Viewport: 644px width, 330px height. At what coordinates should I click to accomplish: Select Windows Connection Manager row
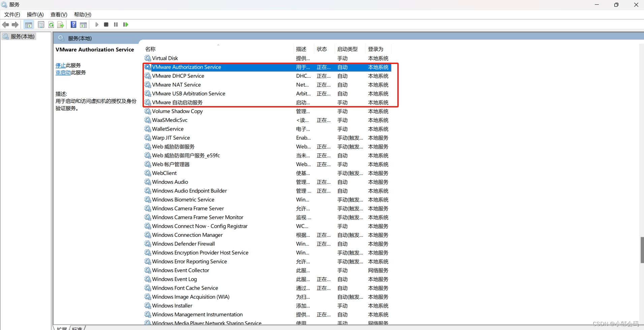[267, 235]
